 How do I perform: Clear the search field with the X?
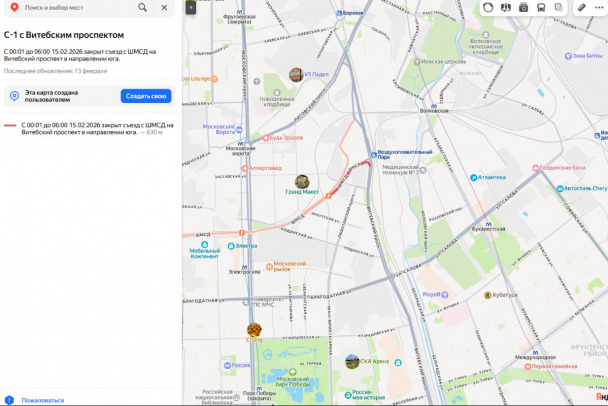click(164, 8)
